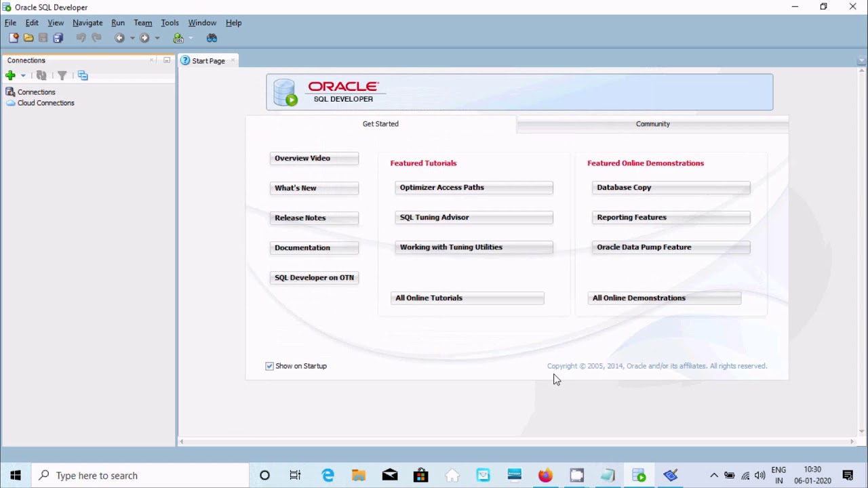
Task: Select the Get Started tab
Action: (x=380, y=124)
